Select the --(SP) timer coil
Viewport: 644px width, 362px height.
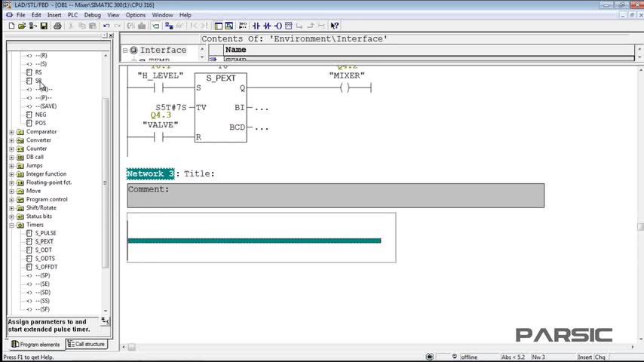point(42,275)
